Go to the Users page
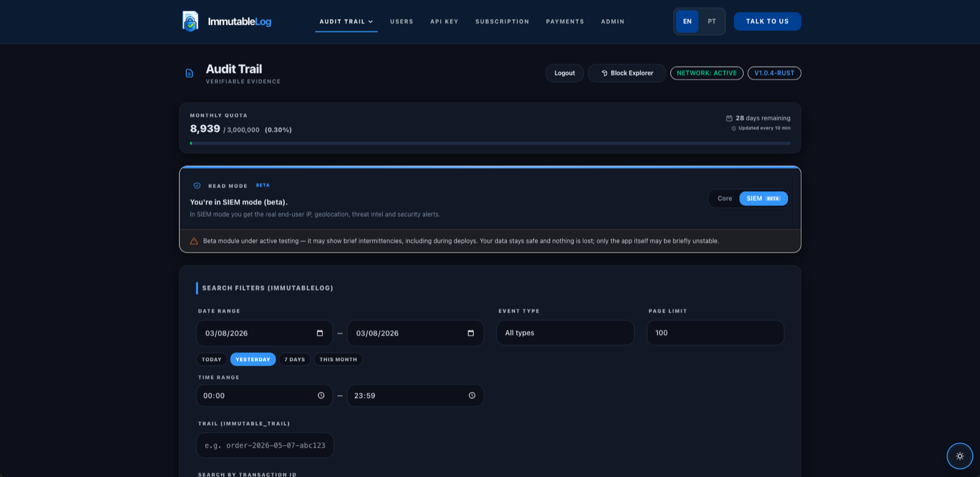 [402, 21]
